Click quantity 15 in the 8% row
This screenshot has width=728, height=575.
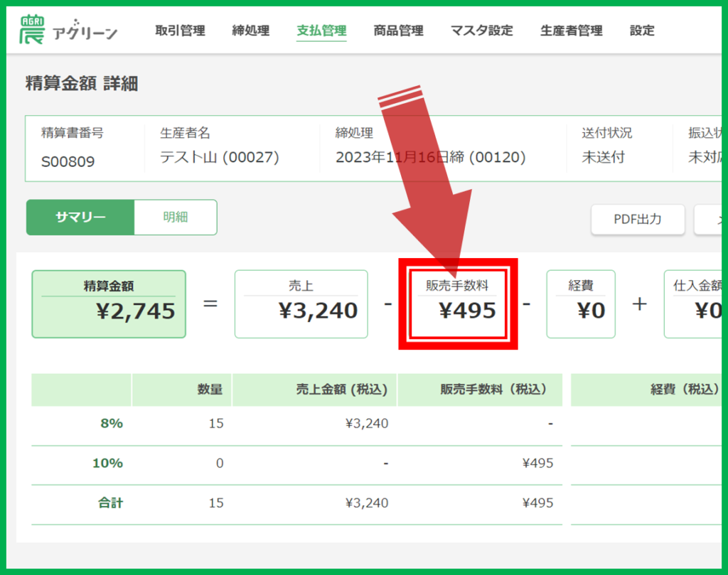coord(216,423)
